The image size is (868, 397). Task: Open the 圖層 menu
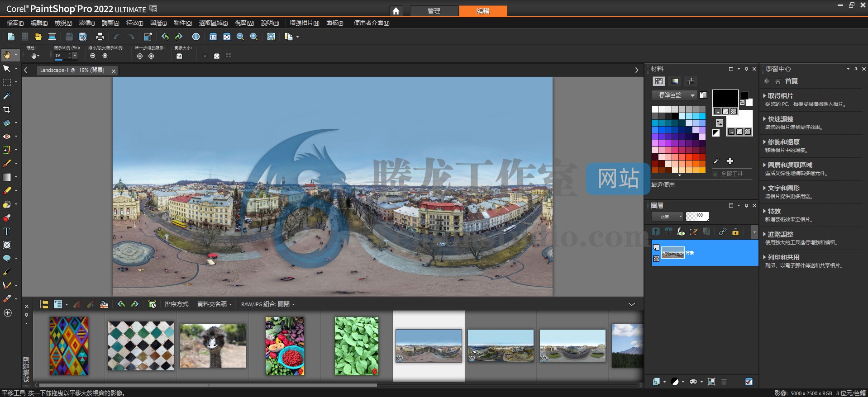158,23
